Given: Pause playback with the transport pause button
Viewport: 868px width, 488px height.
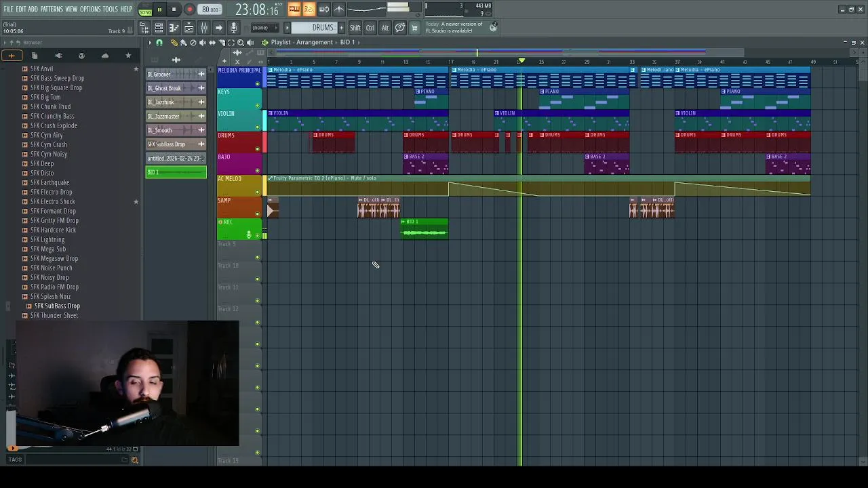Looking at the screenshot, I should tap(159, 10).
